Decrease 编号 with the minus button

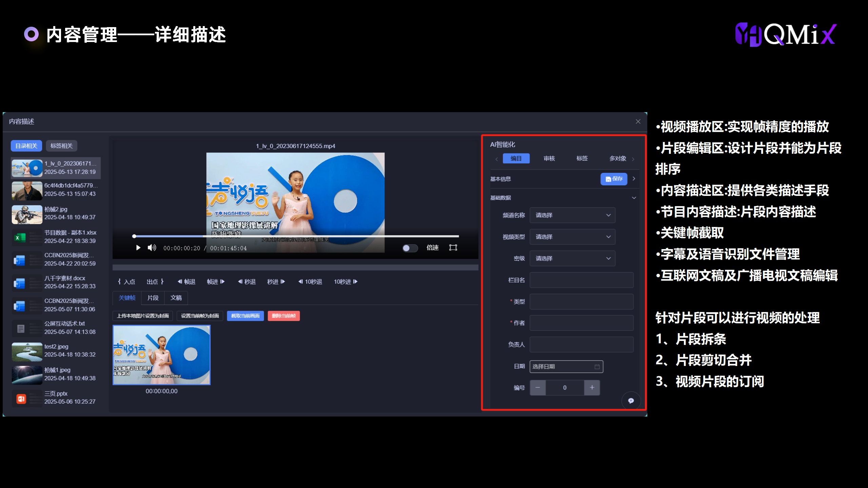pos(538,387)
